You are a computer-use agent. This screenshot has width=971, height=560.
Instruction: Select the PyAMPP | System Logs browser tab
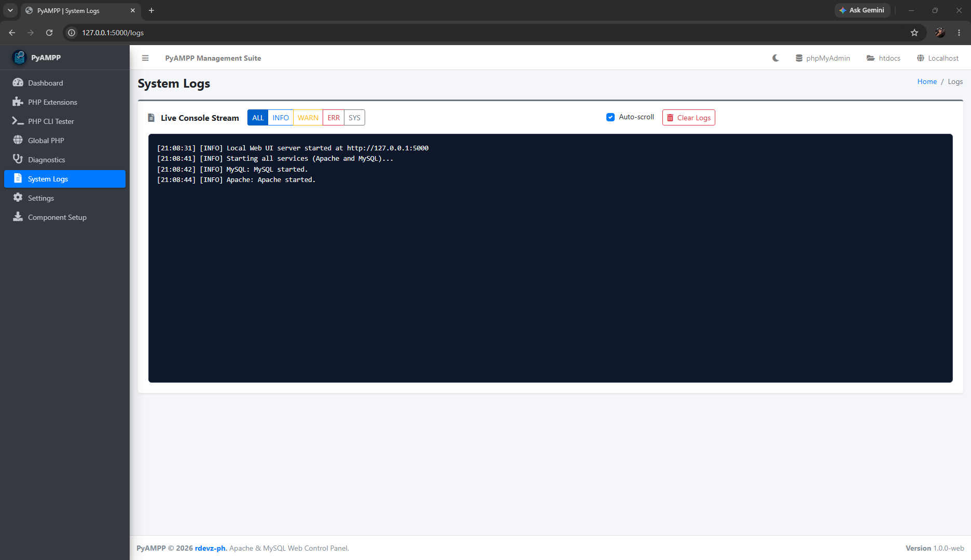pos(80,10)
